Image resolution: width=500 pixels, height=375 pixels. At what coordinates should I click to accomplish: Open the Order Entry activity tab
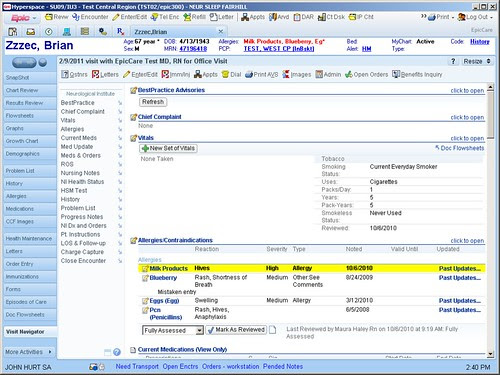(30, 264)
